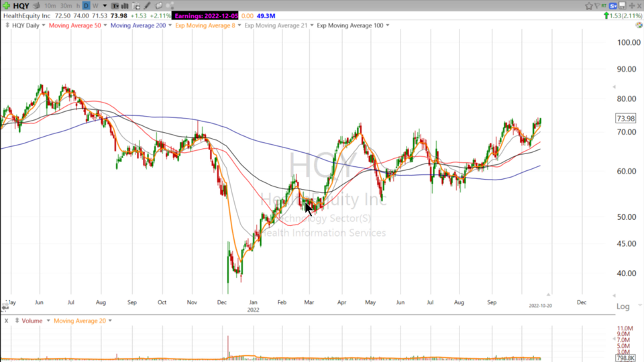Open the timeframe dropdown arrow

click(x=105, y=6)
